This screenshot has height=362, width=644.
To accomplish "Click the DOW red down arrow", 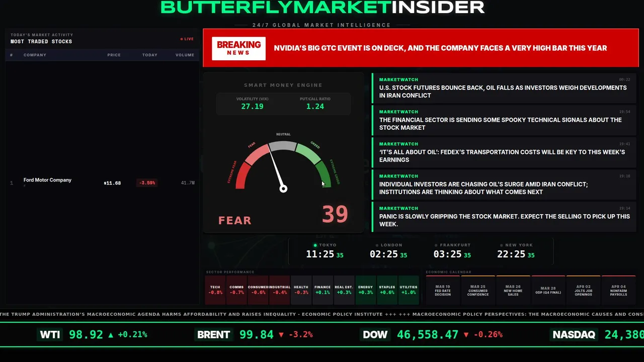I will point(466,334).
